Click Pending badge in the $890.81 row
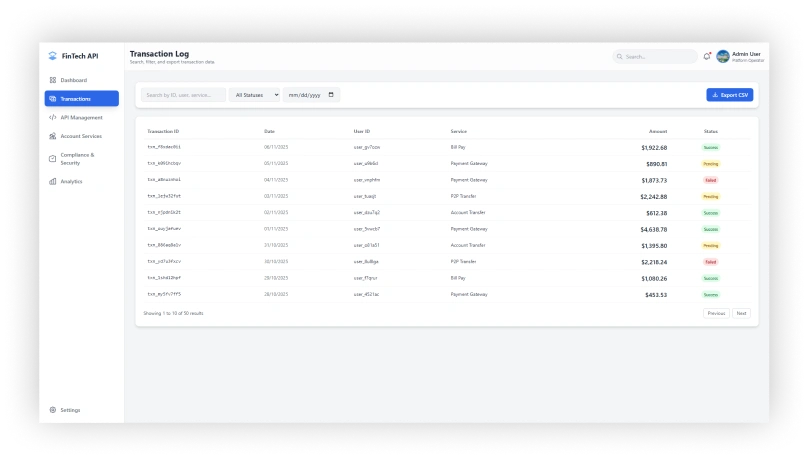 (710, 164)
